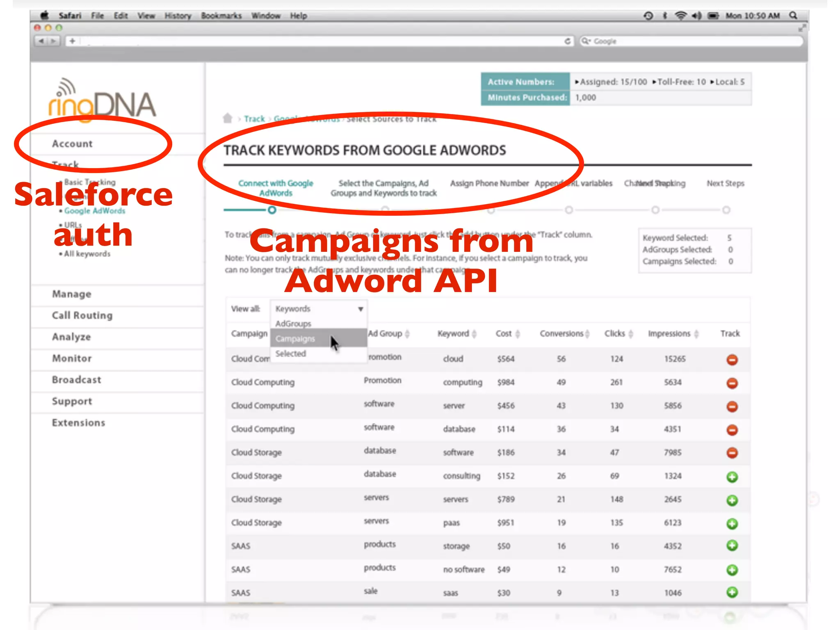Image resolution: width=840 pixels, height=630 pixels.
Task: Select Campaigns in the View all list
Action: pos(318,338)
